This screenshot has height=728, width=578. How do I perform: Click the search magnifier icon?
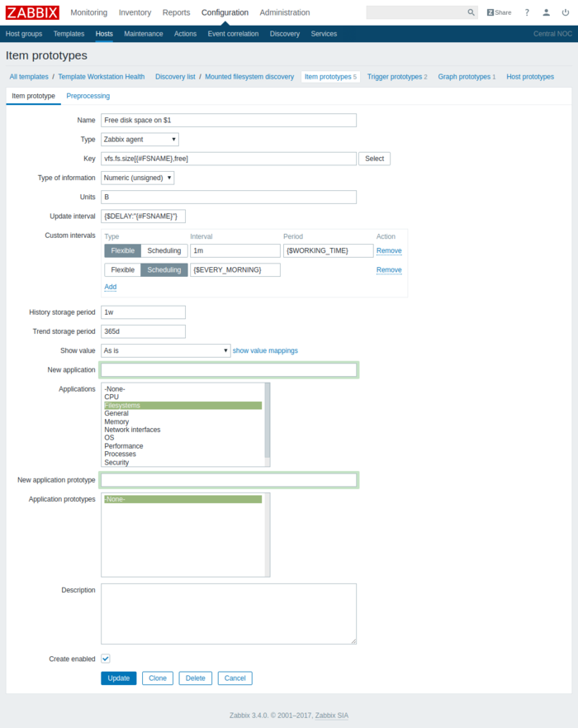[471, 12]
